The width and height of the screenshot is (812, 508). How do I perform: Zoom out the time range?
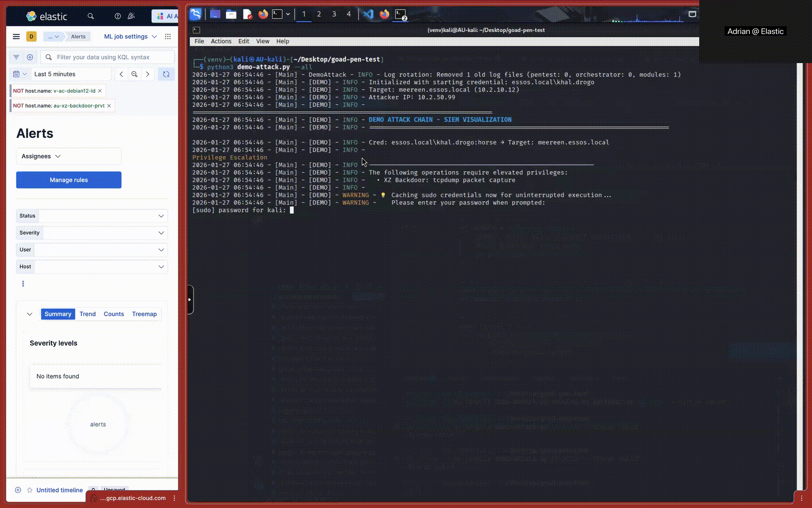134,74
